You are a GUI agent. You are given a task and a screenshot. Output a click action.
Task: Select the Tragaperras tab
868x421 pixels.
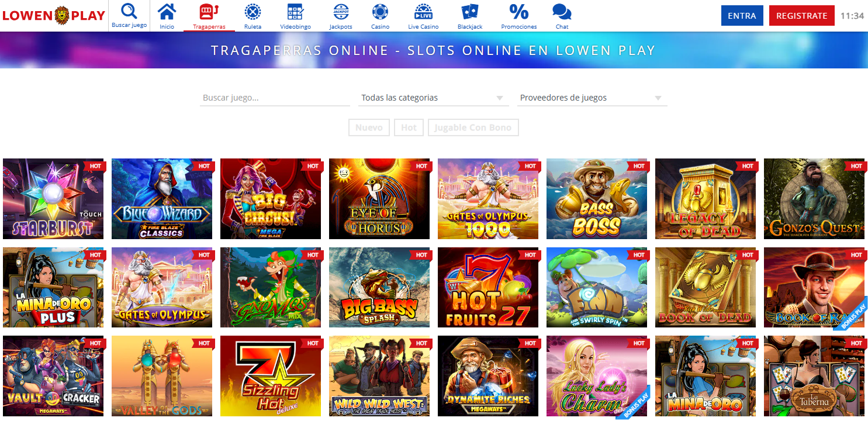pyautogui.click(x=209, y=16)
